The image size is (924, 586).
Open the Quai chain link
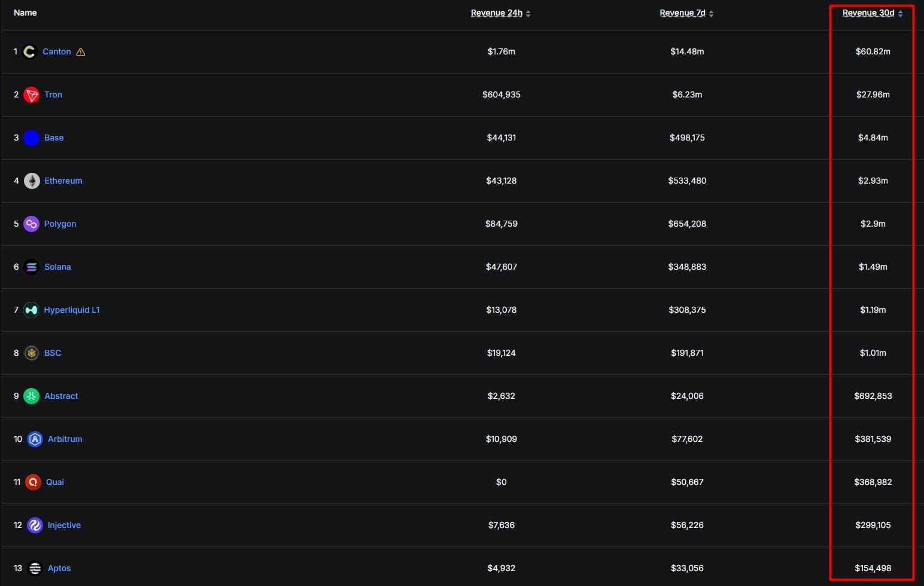click(55, 482)
